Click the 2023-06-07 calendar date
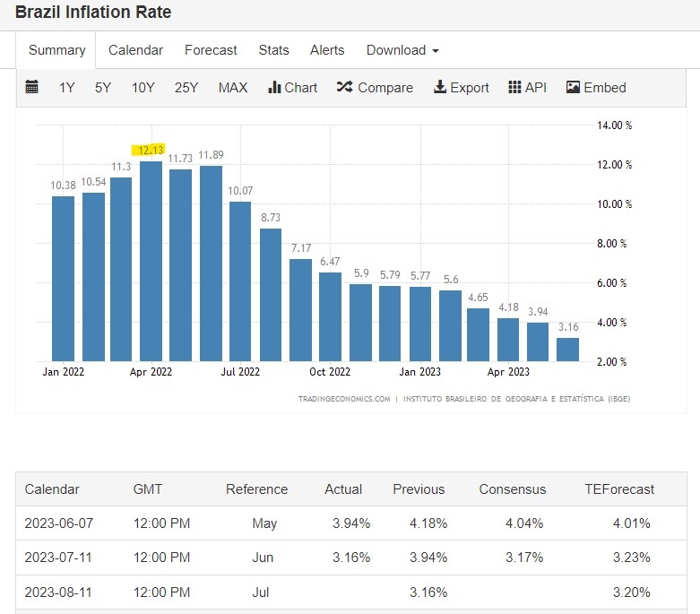Viewport: 700px width, 614px height. click(59, 523)
